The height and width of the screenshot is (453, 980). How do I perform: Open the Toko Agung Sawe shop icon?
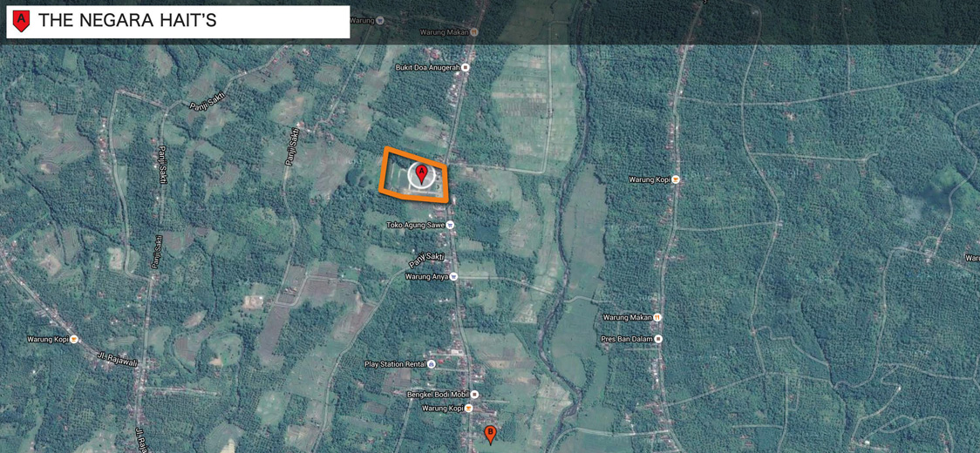click(450, 225)
